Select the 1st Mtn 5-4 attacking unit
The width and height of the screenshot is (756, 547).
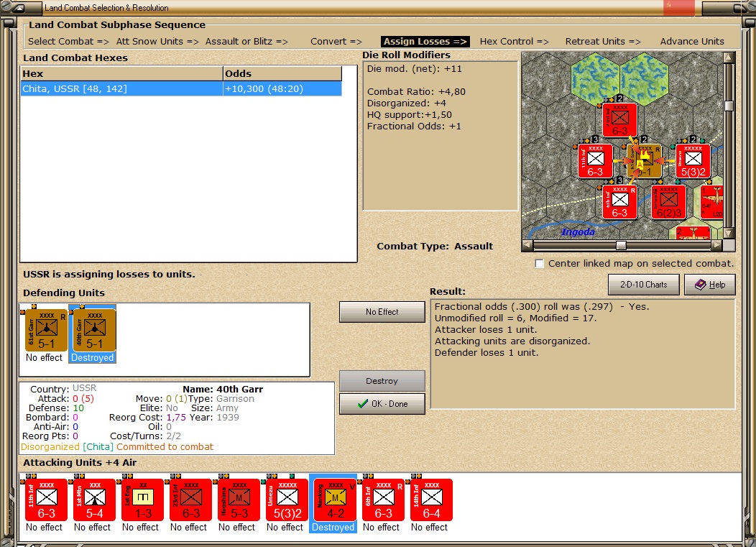tap(95, 500)
